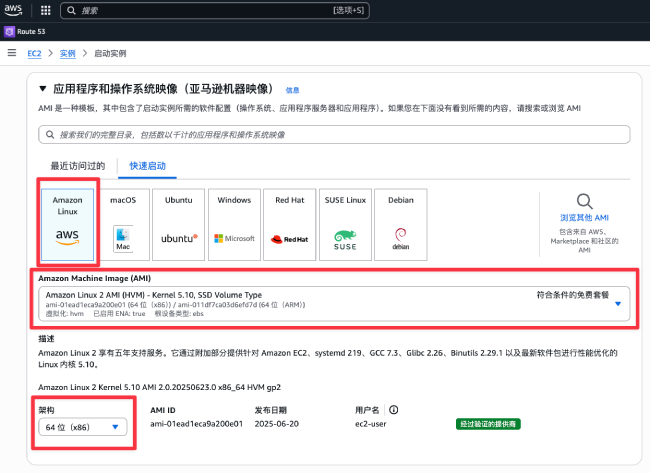Switch to the 最近访问过的 tab

[x=78, y=166]
